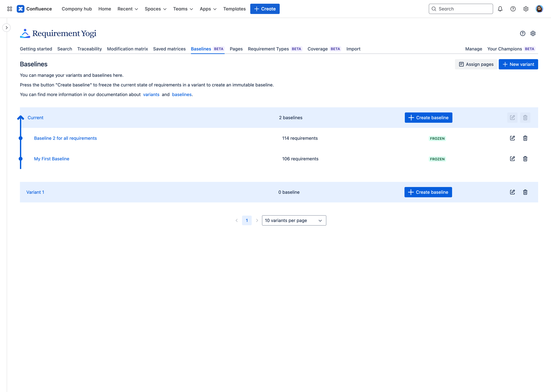Delete Variant 1 with the trash icon

(x=525, y=192)
